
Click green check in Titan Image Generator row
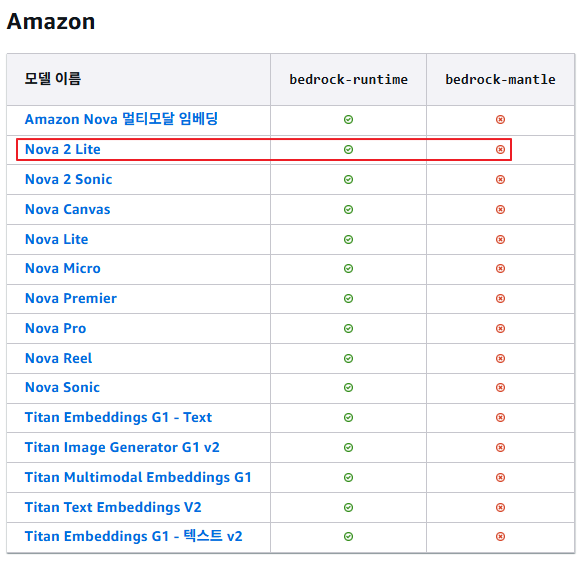pyautogui.click(x=348, y=447)
